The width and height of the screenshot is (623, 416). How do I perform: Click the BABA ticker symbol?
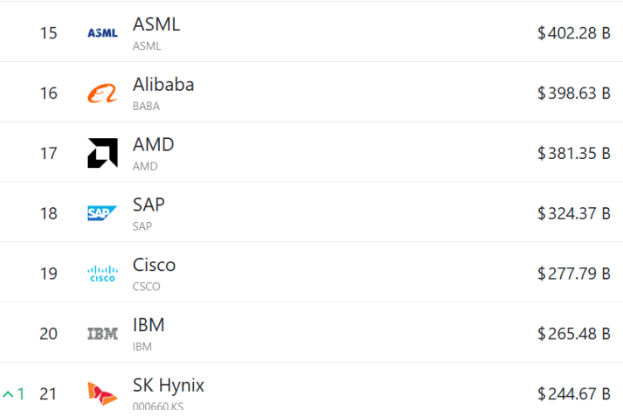click(146, 105)
